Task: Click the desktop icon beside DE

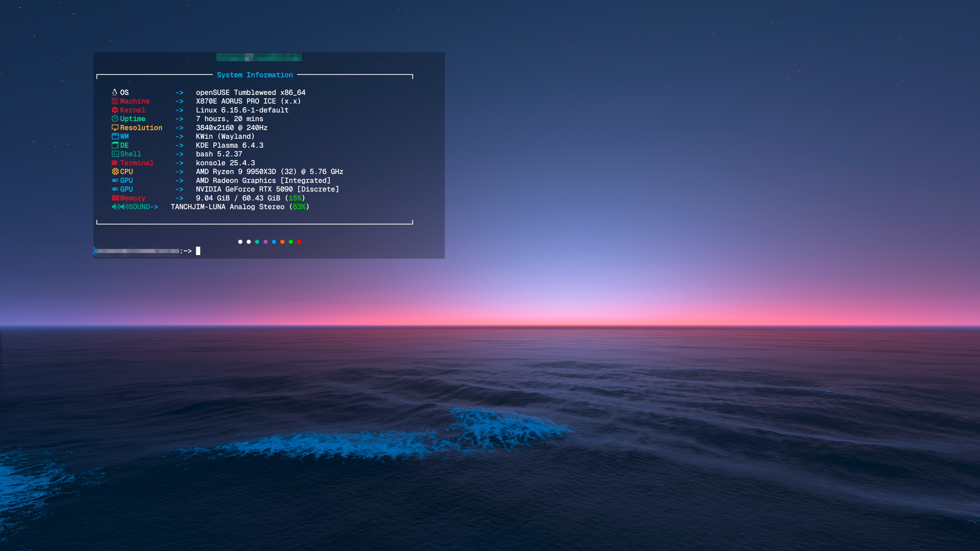Action: tap(115, 145)
